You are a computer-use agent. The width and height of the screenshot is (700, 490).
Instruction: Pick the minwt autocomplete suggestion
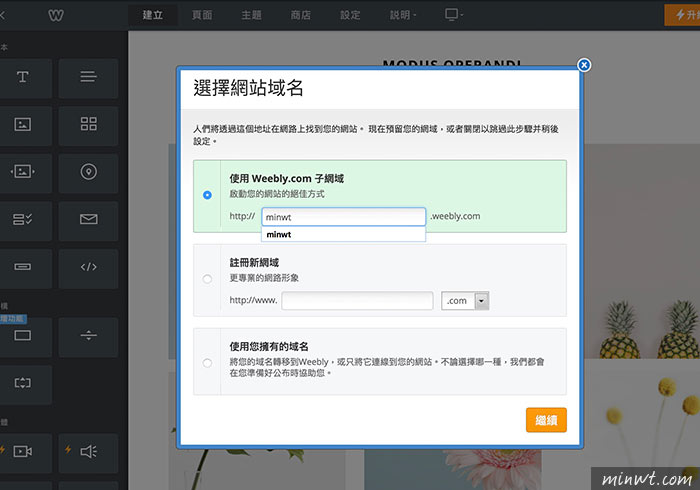[343, 235]
